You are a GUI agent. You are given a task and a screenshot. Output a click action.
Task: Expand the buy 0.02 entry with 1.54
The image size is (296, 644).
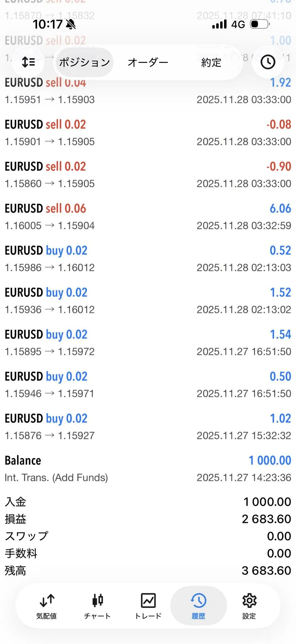[x=148, y=343]
